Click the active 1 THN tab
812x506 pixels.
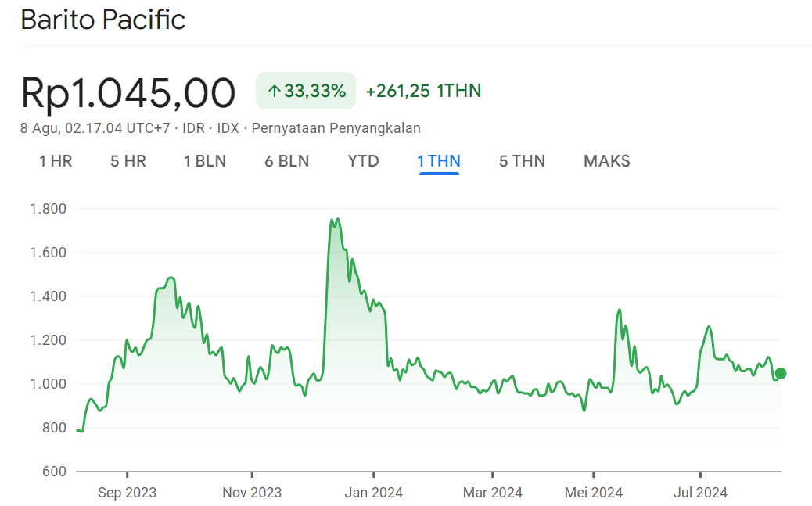coord(439,161)
